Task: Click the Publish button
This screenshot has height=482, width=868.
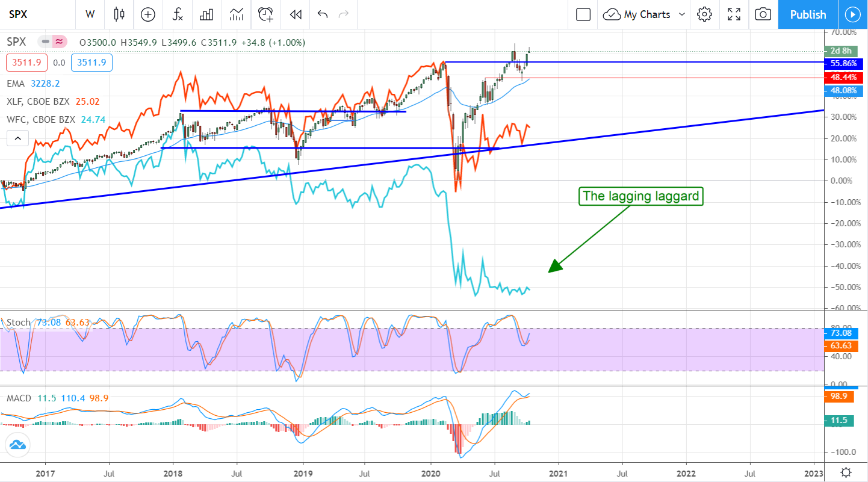Action: tap(808, 14)
